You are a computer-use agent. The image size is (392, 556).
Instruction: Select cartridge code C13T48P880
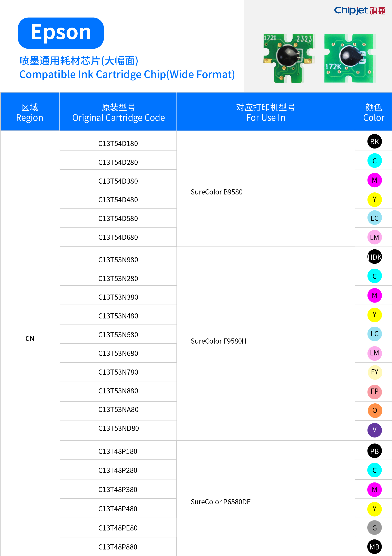118,547
